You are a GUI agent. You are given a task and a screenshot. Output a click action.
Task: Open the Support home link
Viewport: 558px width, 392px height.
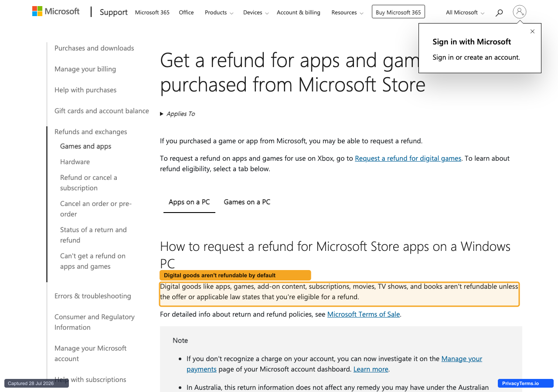(113, 12)
